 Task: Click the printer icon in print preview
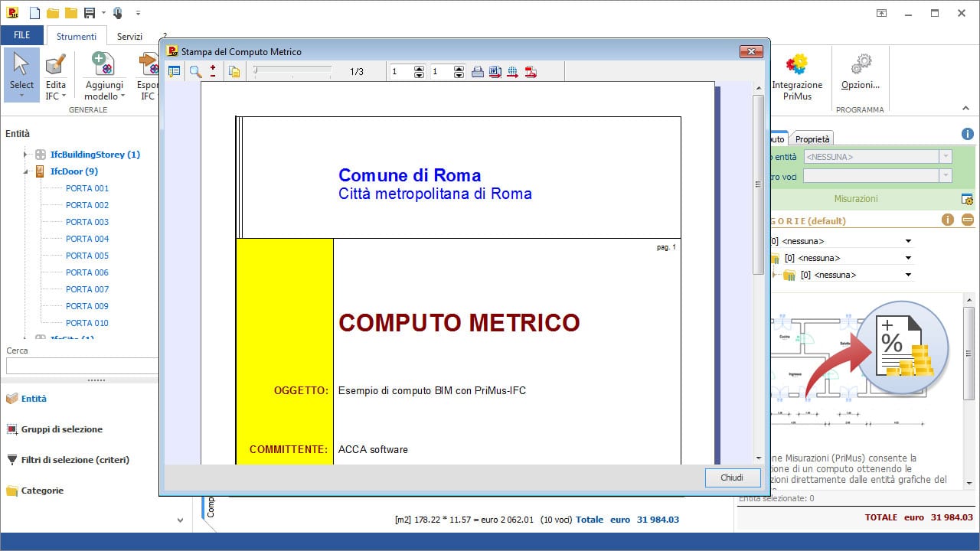click(x=477, y=72)
